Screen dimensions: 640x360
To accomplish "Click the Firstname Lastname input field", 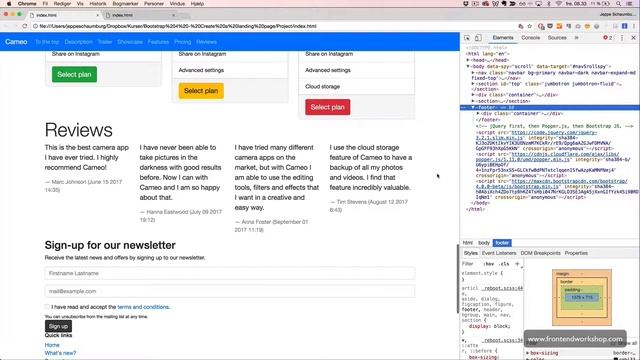I will [230, 273].
